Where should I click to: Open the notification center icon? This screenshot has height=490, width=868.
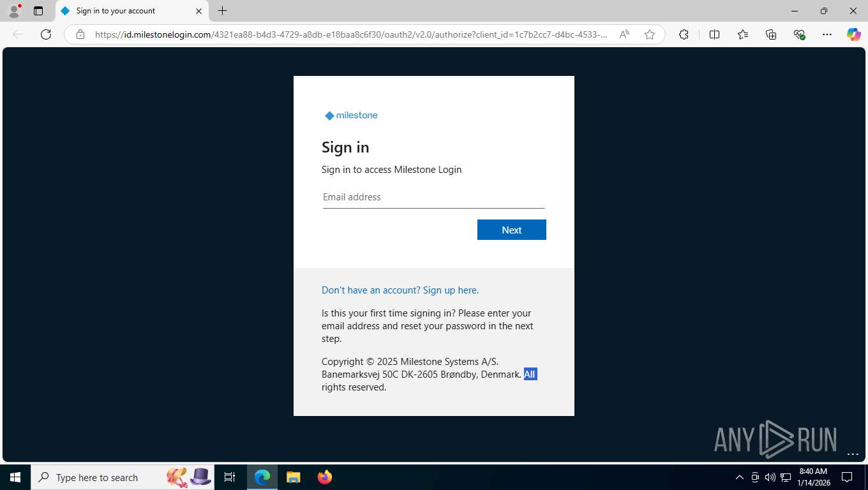[847, 477]
